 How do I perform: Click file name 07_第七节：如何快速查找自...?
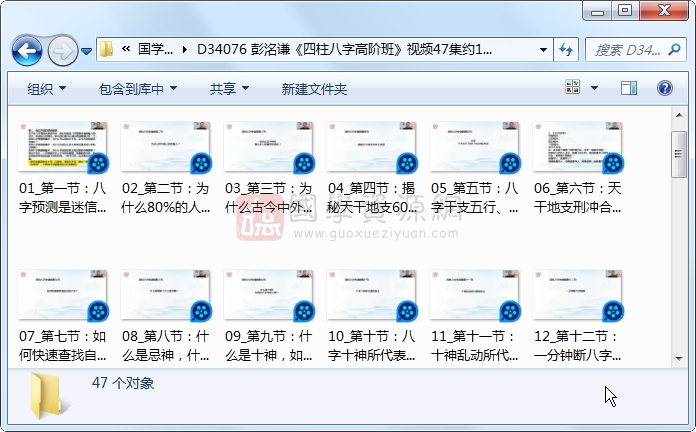63,345
